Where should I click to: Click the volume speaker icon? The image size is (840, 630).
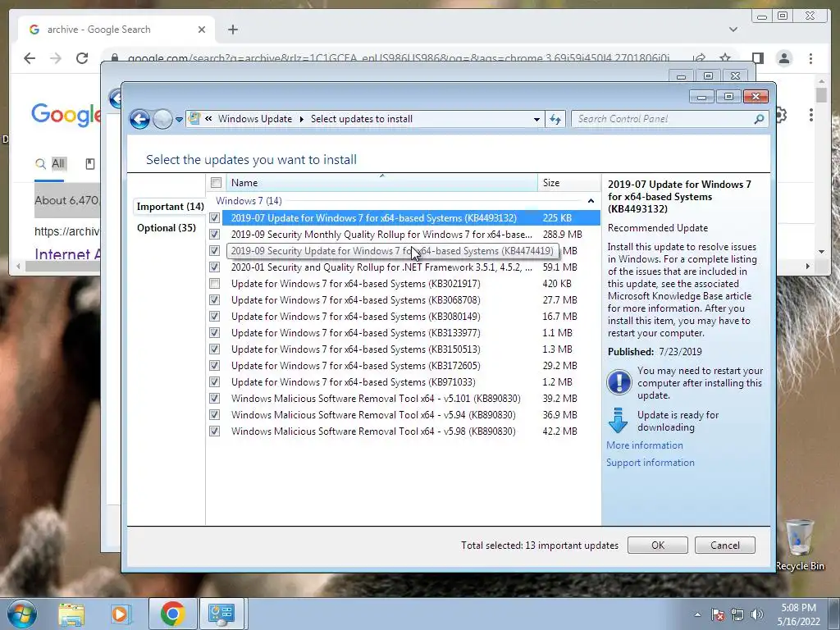tap(757, 614)
